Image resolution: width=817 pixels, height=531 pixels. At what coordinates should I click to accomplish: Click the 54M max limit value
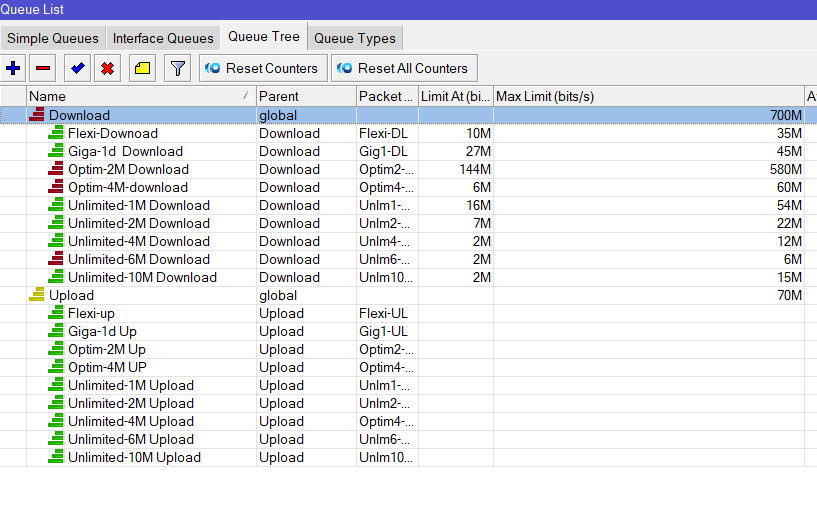pyautogui.click(x=789, y=205)
